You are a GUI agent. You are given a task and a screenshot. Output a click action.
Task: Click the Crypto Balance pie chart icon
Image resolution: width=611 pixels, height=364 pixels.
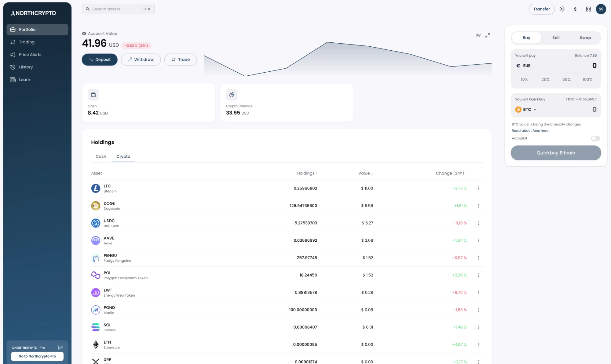[x=232, y=95]
